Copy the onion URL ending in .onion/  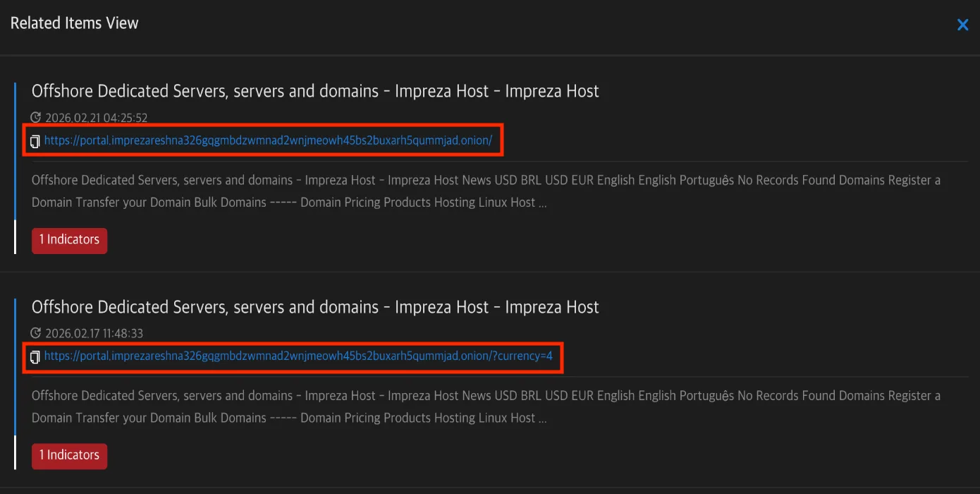pos(35,141)
